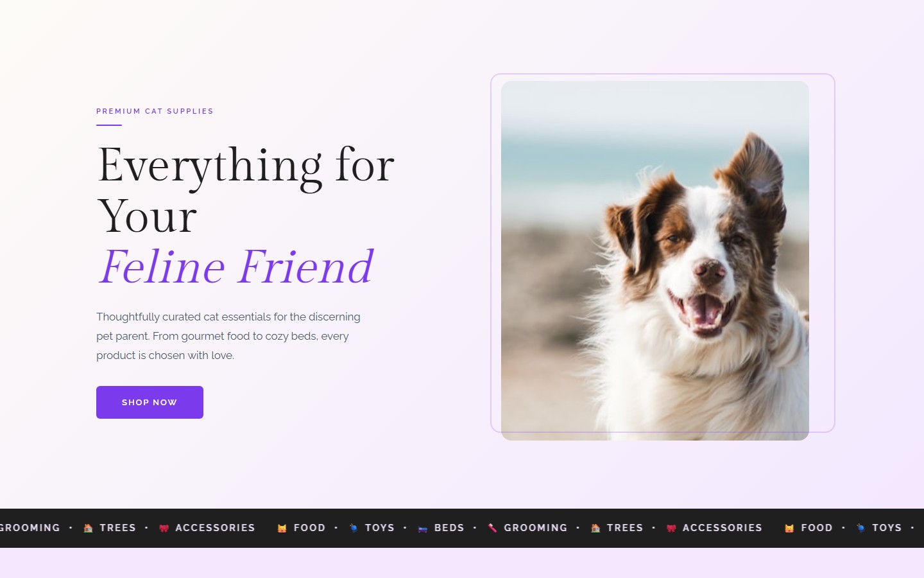The height and width of the screenshot is (578, 924).
Task: Click the yarn icon of the first TOYS item
Action: [x=354, y=528]
